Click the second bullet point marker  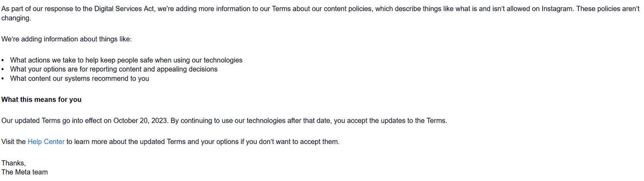tap(3, 69)
